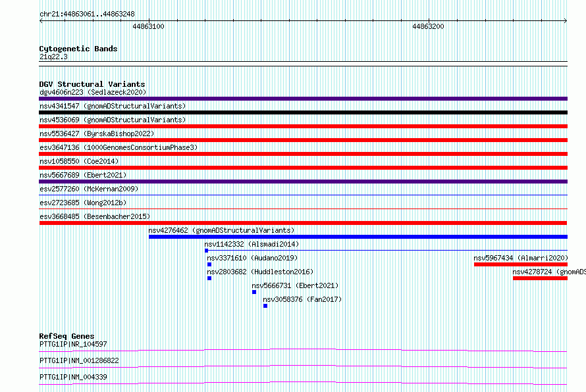The height and width of the screenshot is (392, 586).
Task: Click the purple bar under nsv5667689
Action: point(303,182)
